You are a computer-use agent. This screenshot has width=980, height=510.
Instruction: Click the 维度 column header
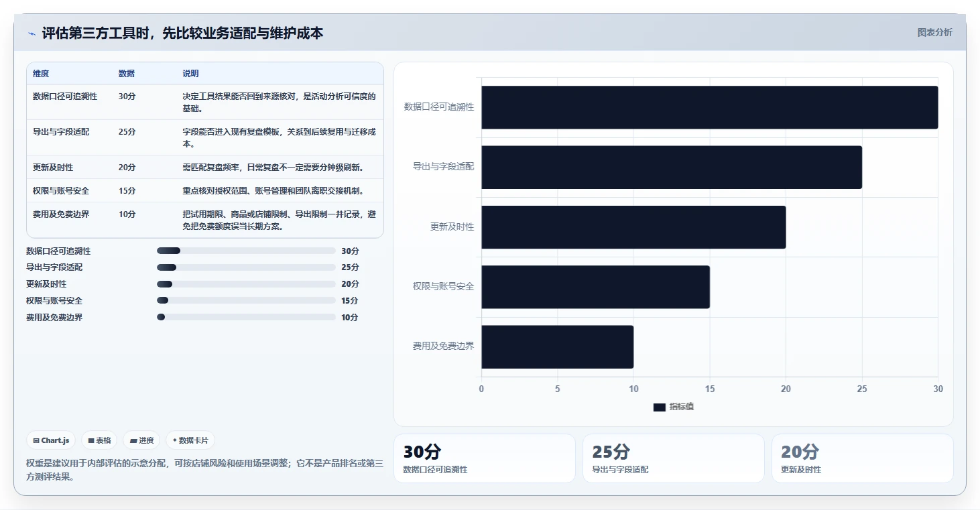tap(41, 74)
